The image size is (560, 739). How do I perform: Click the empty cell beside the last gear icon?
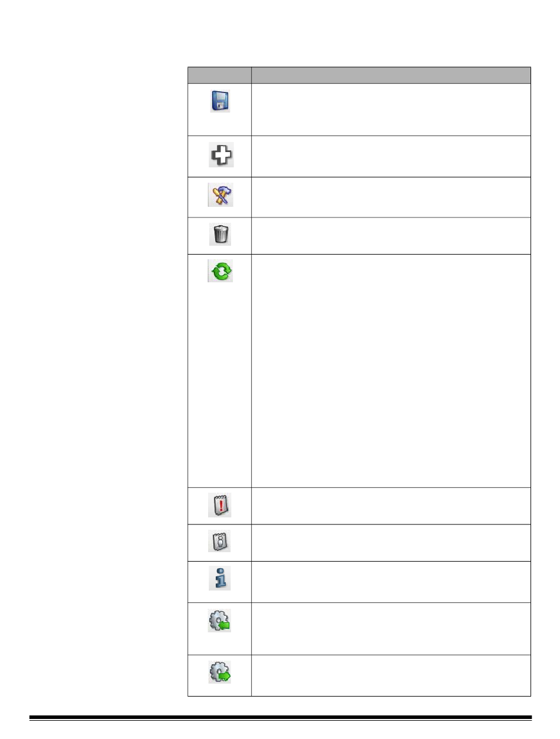tap(391, 675)
